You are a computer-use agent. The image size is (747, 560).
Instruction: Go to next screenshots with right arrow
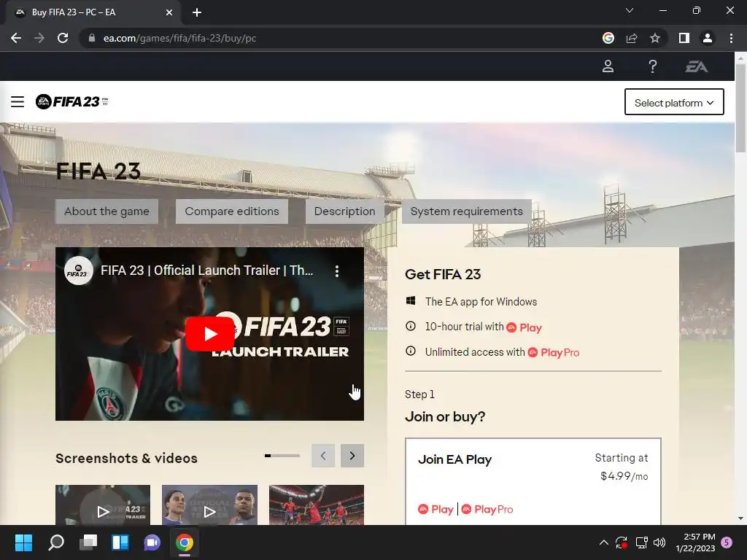(352, 456)
